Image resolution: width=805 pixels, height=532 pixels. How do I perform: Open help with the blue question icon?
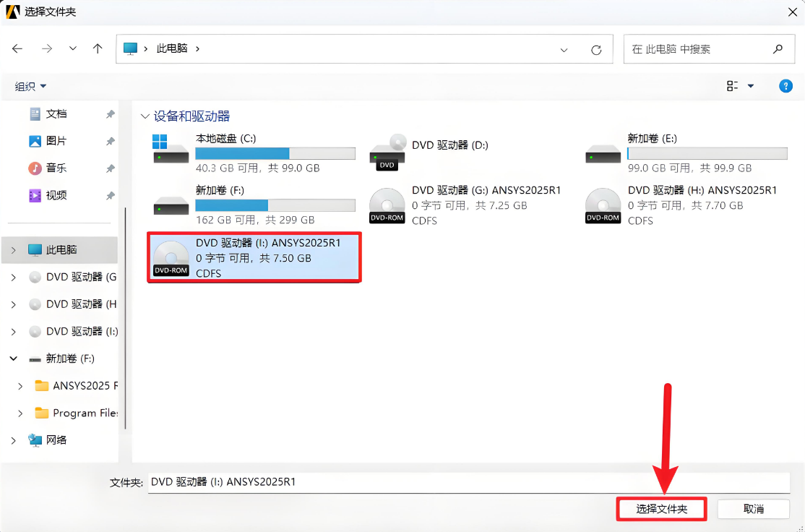point(785,86)
